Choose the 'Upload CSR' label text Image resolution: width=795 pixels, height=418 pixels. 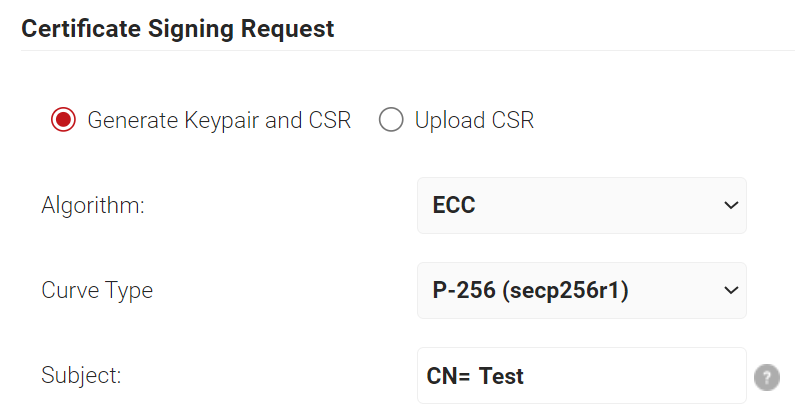point(474,120)
